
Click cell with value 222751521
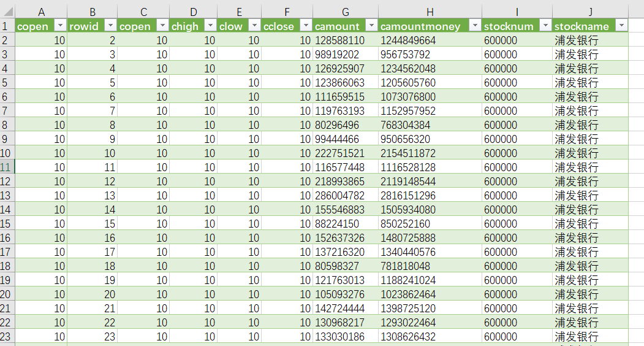tap(346, 153)
